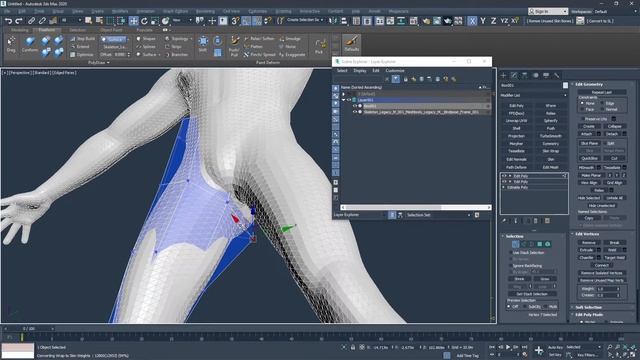Click the X axis constraint button
Screen dimensions: 640x360
[x=472, y=21]
